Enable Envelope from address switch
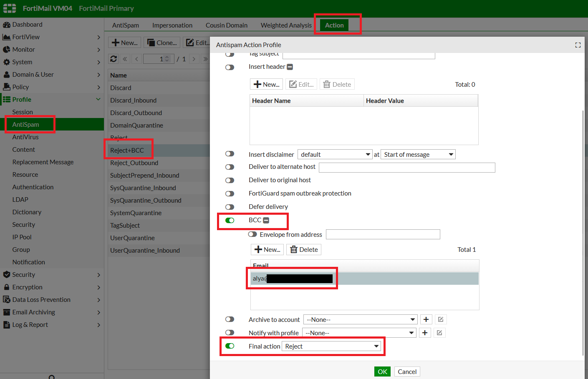The width and height of the screenshot is (588, 379). click(252, 234)
